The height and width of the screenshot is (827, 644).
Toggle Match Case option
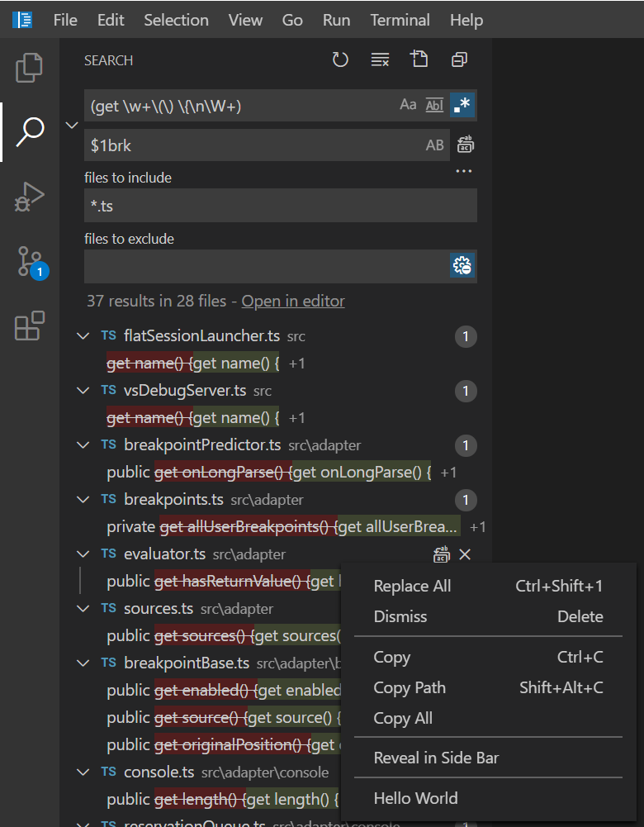tap(408, 105)
